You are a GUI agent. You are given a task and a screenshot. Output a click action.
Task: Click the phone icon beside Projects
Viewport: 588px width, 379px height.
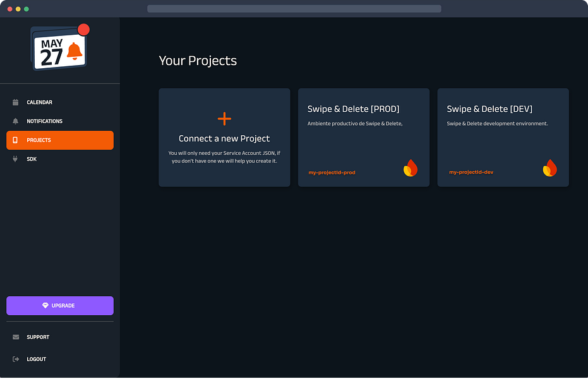point(15,140)
